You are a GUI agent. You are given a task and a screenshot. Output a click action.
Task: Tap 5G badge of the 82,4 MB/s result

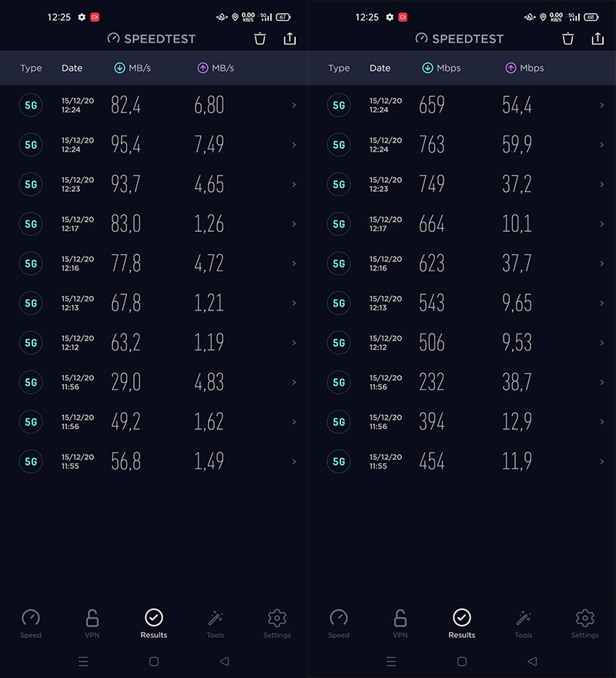click(31, 105)
